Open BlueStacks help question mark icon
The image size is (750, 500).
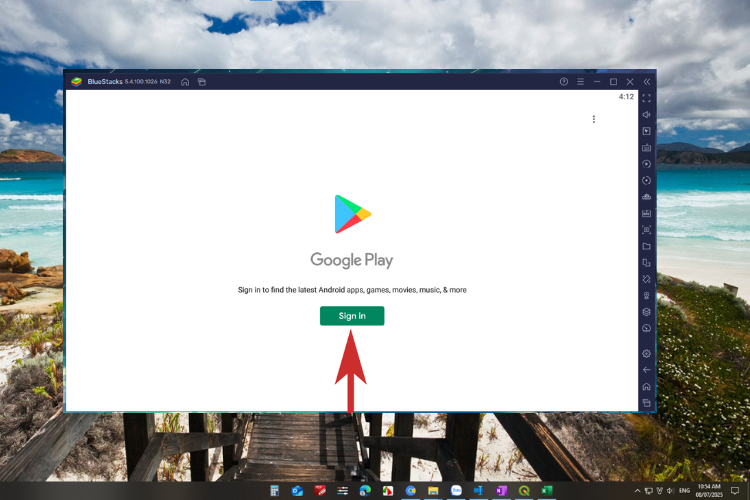coord(564,82)
